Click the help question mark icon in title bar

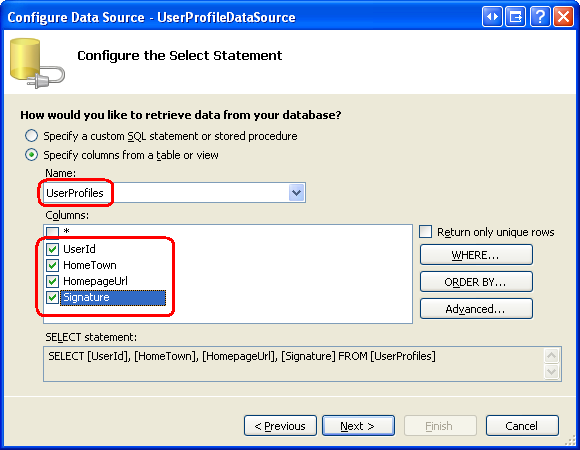point(540,17)
